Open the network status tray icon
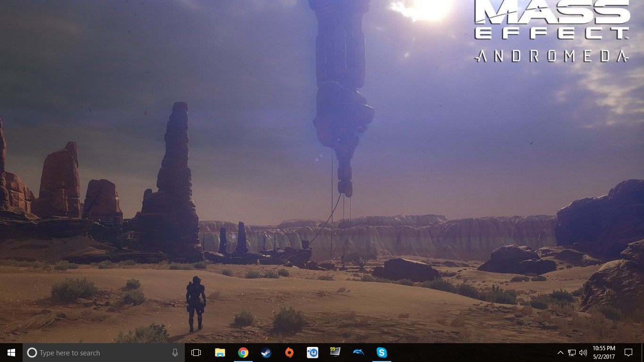644x362 pixels. (x=572, y=353)
